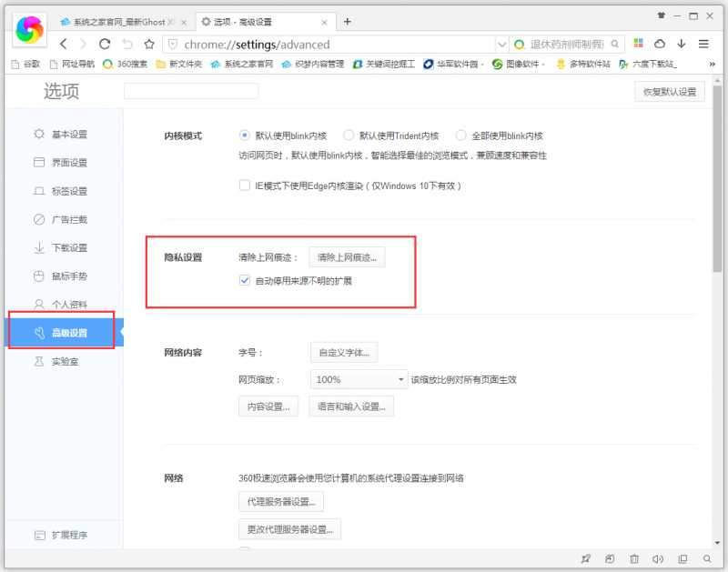Click the speaker icon in the status bar
728x572 pixels.
coord(659,557)
